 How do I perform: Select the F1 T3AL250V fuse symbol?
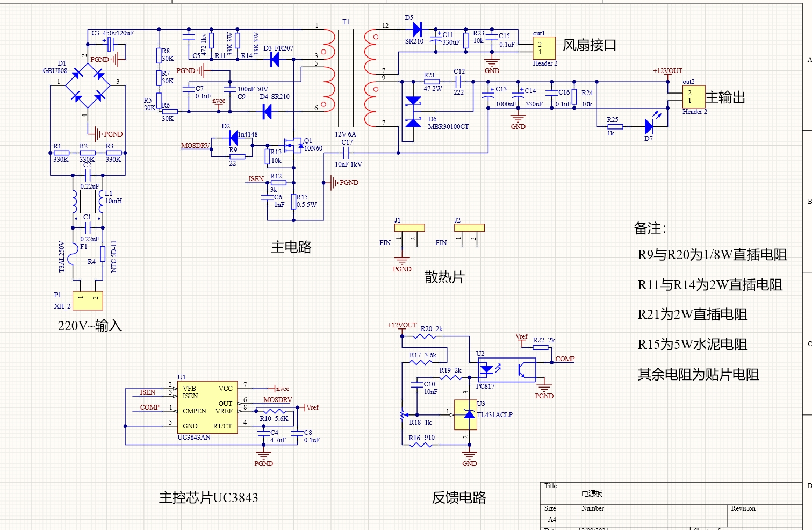click(73, 254)
